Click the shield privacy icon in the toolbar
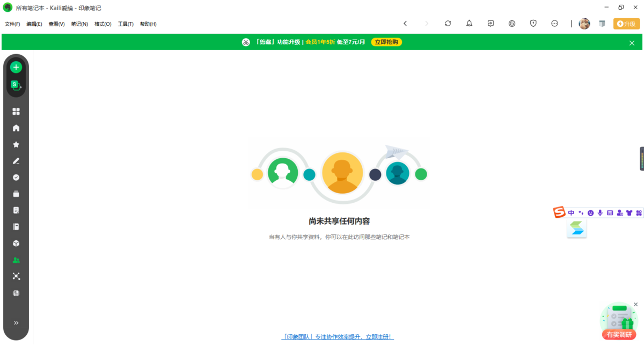 533,24
